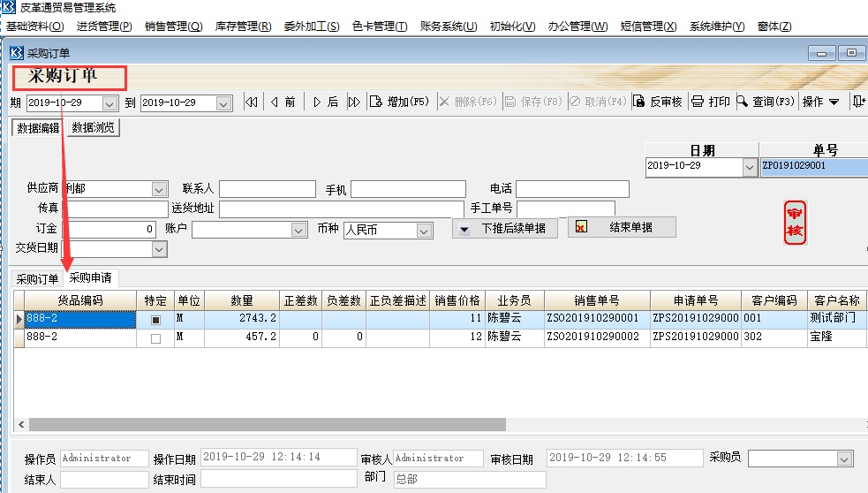Click the 手工单号 input field

pyautogui.click(x=566, y=209)
